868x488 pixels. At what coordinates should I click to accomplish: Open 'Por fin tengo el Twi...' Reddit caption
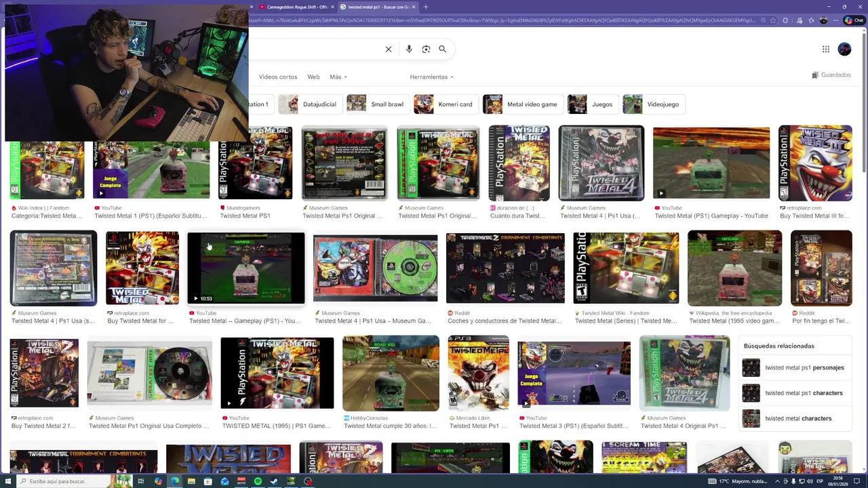coord(821,321)
